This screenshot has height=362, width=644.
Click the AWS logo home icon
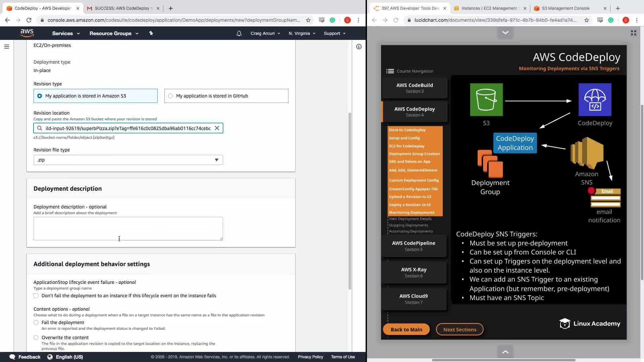(x=27, y=33)
